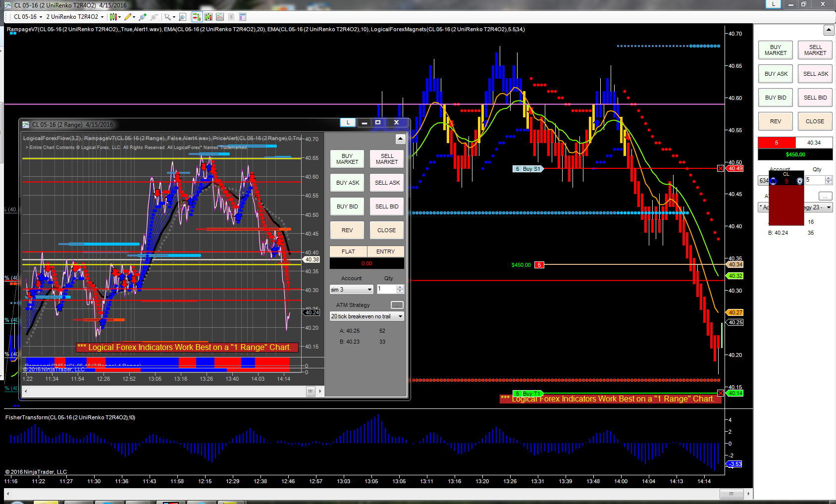836x504 pixels.
Task: Collapse the main Chart Trader panel arrow
Action: pyautogui.click(x=829, y=30)
